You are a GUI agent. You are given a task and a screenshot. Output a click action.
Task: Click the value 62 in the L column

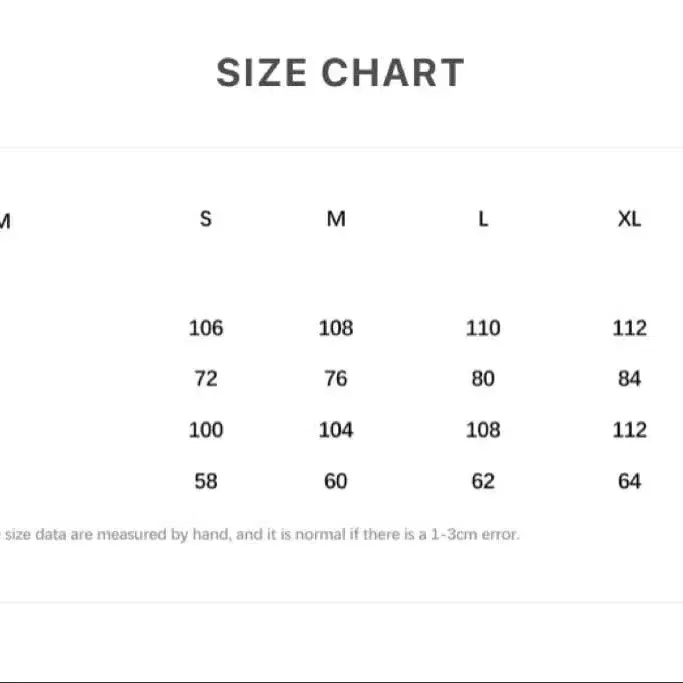[483, 481]
